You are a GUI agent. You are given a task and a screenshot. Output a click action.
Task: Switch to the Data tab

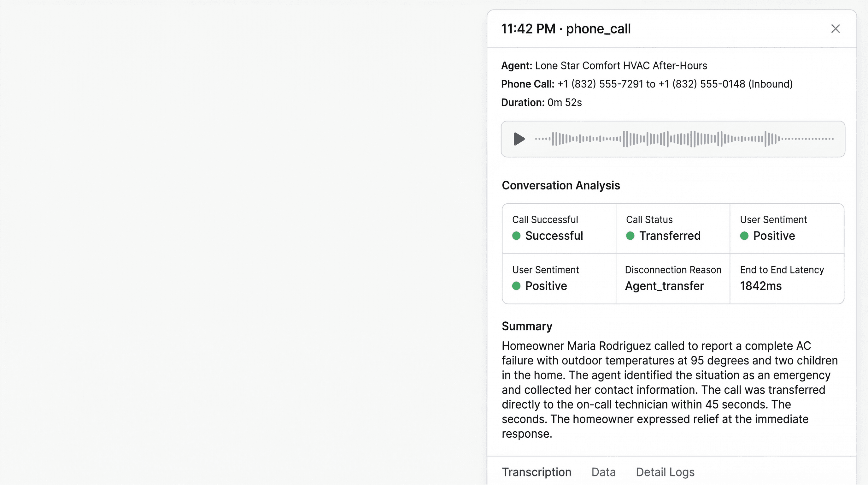(603, 472)
